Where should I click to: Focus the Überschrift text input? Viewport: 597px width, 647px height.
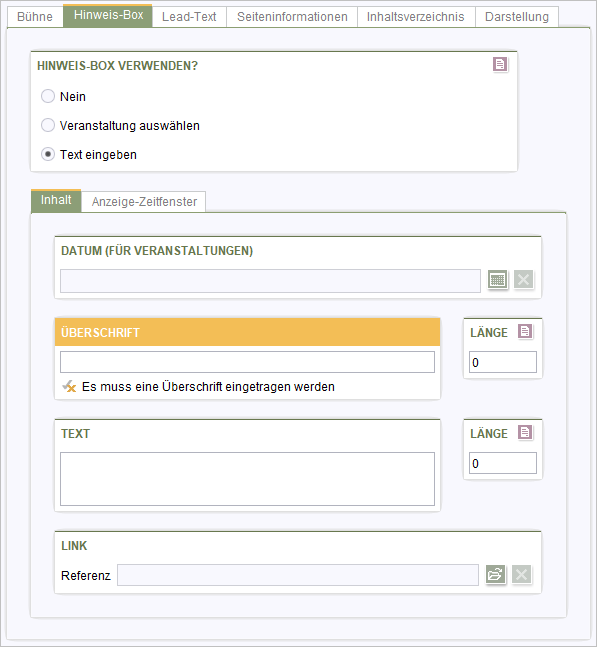[x=247, y=362]
